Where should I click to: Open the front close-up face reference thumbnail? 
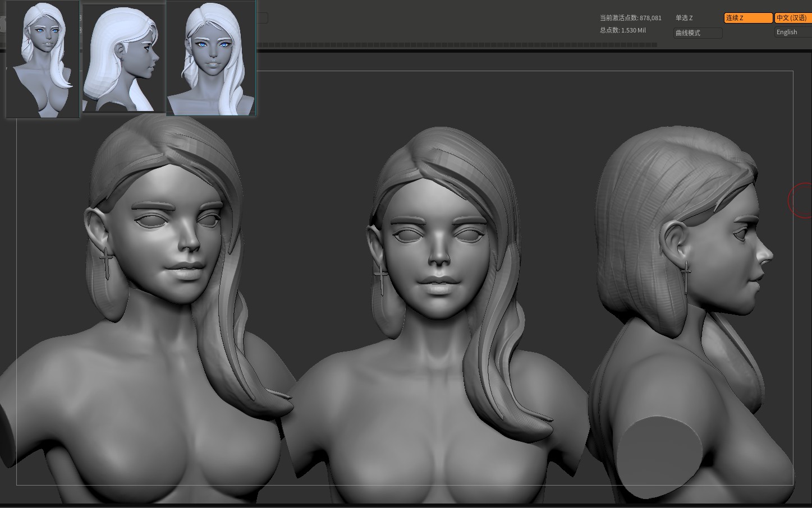pyautogui.click(x=211, y=58)
